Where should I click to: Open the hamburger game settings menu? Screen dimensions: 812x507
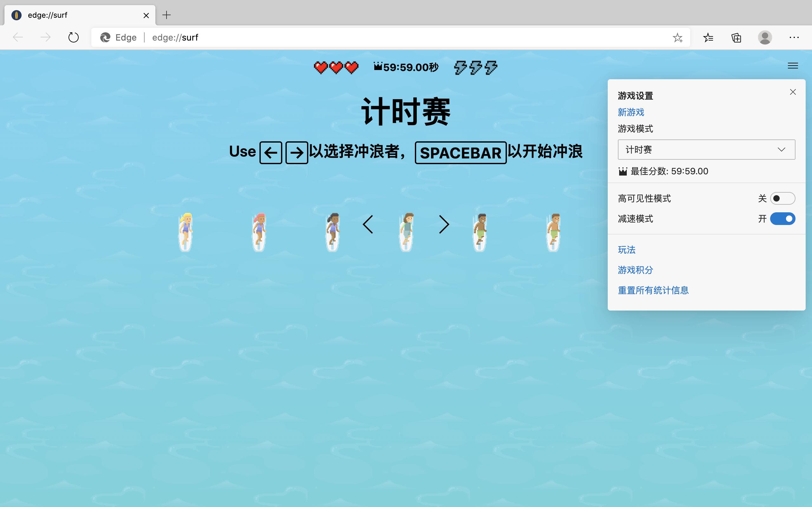[x=793, y=66]
